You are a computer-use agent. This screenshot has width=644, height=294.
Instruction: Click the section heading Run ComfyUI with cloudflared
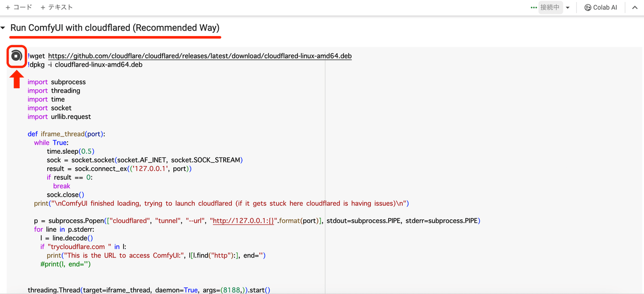coord(115,27)
